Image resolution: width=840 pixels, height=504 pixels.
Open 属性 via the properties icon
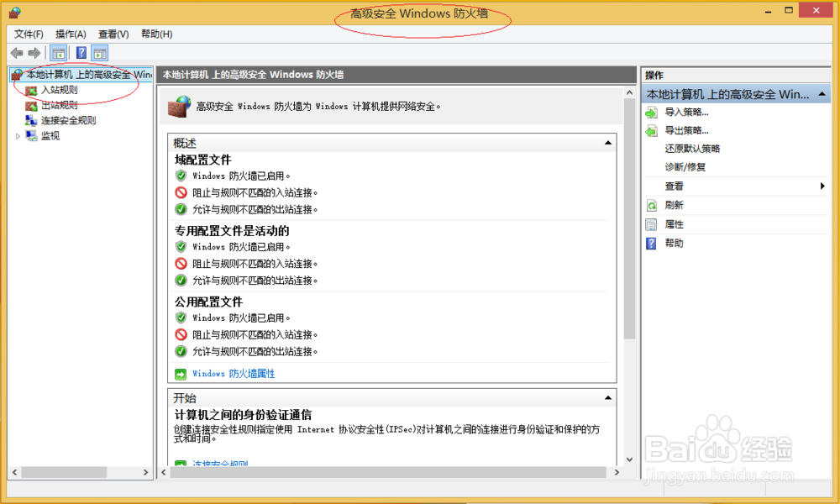651,223
